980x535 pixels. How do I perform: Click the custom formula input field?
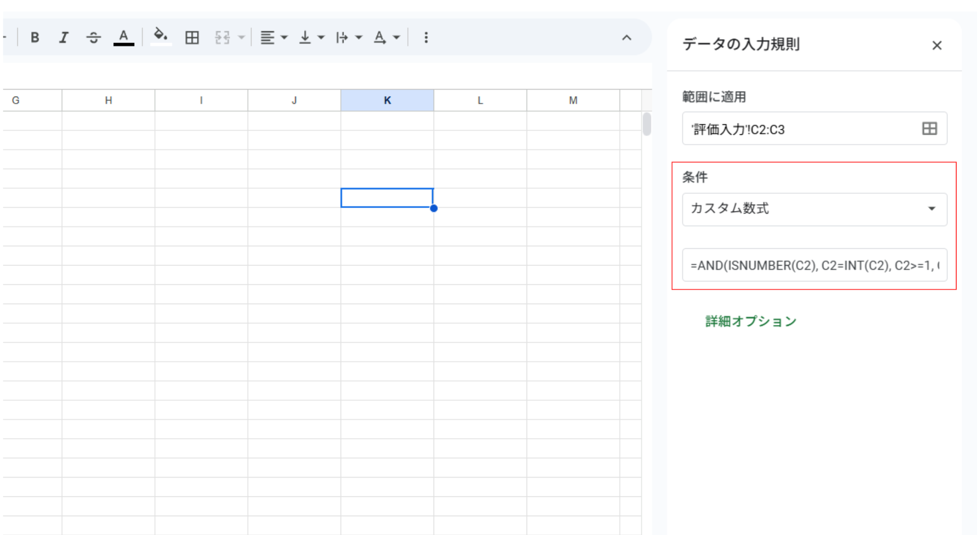815,265
